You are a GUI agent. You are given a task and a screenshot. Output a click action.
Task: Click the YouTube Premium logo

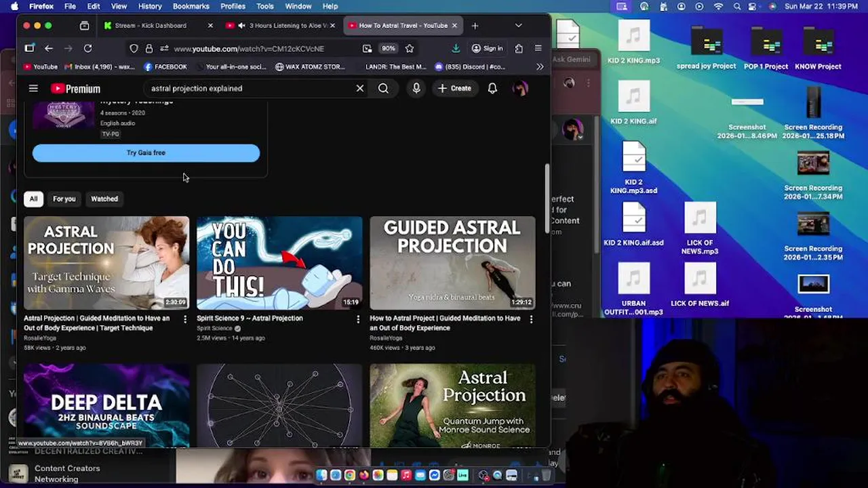click(x=75, y=89)
